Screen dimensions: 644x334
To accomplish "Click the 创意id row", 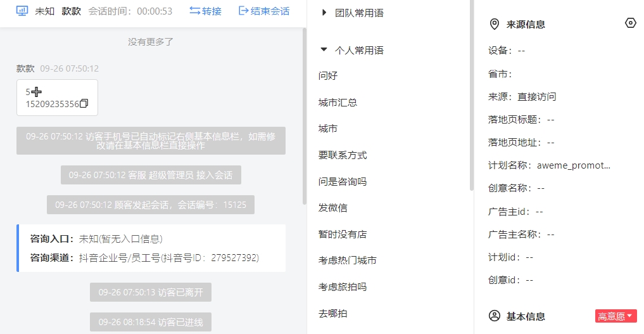I will [510, 279].
